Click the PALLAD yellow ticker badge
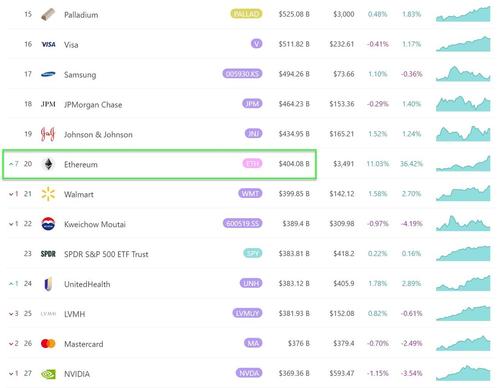 tap(246, 14)
